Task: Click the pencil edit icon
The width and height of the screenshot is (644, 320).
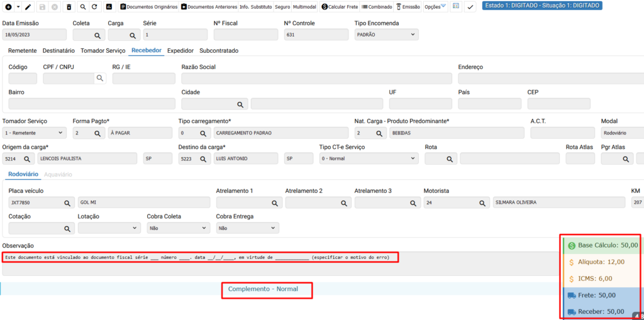Action: (x=28, y=7)
